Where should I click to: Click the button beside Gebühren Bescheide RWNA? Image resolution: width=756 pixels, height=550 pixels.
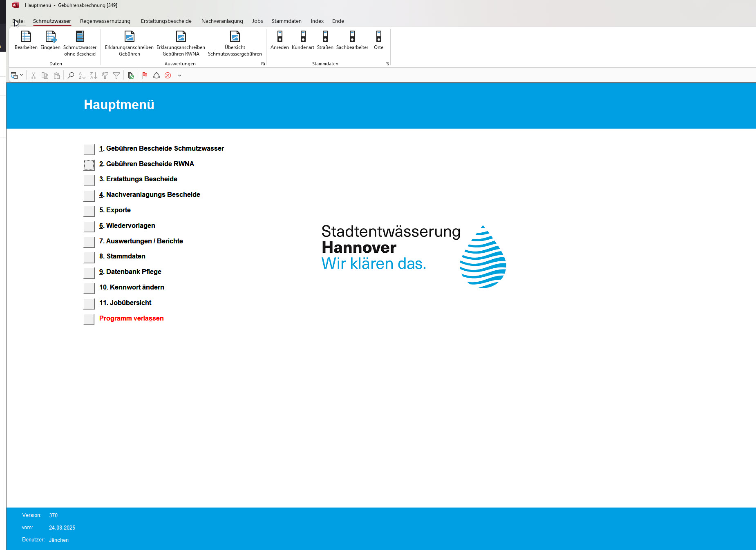click(89, 165)
